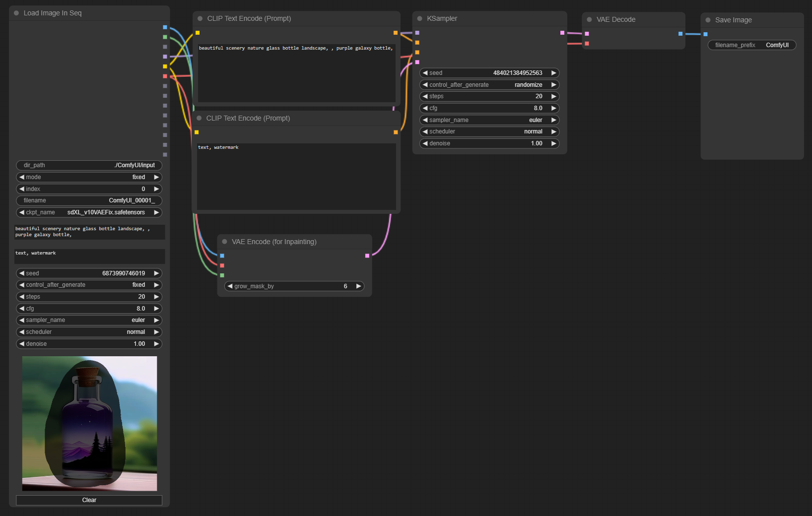Click the yellow clip input on lower CLIP Text Encode
The image size is (812, 516).
197,132
